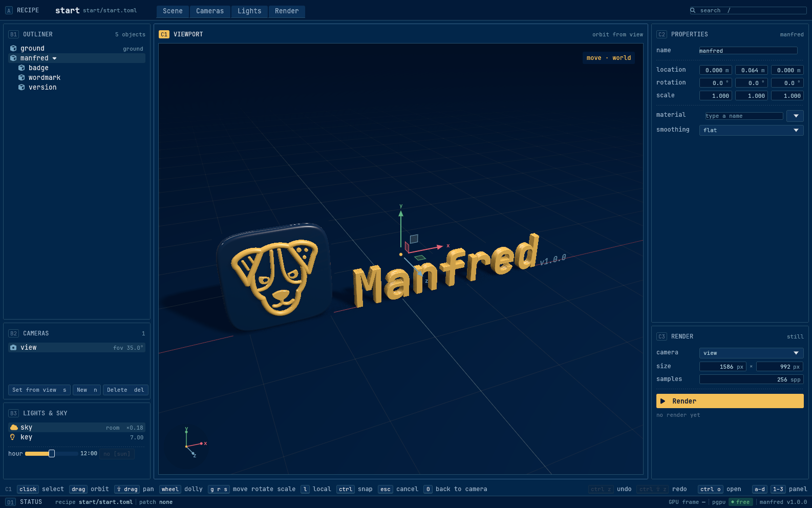812x508 pixels.
Task: Click the view camera icon
Action: coord(13,348)
